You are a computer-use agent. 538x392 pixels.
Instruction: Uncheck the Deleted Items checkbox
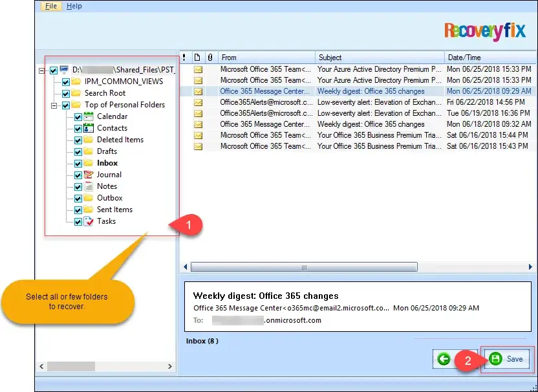tap(78, 139)
